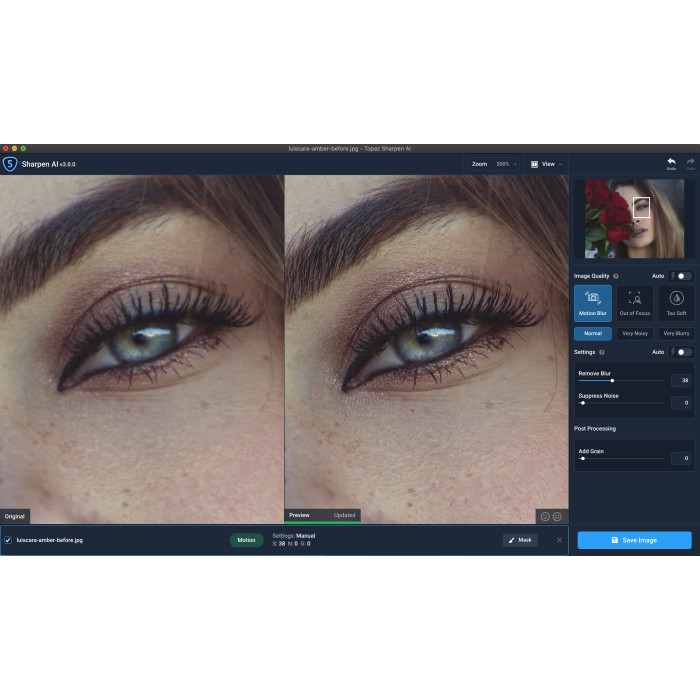Select the Out of Focus mode
This screenshot has width=700, height=700.
(635, 298)
